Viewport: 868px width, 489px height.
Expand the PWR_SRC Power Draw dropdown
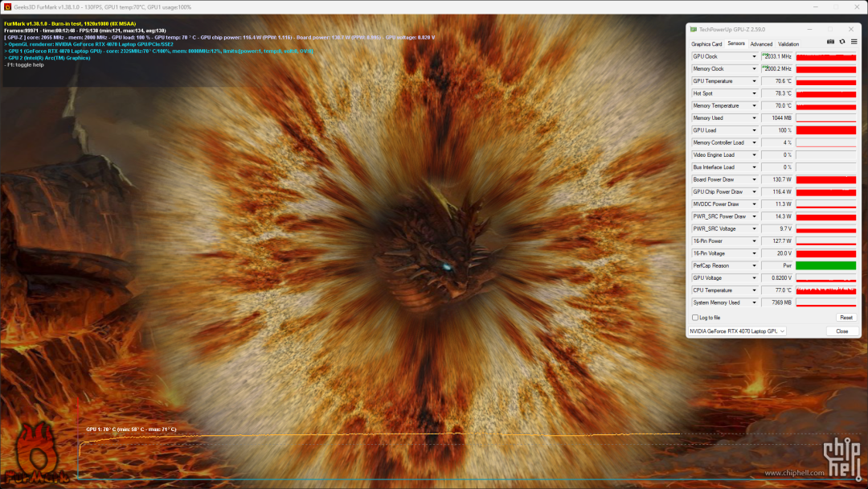click(x=754, y=216)
